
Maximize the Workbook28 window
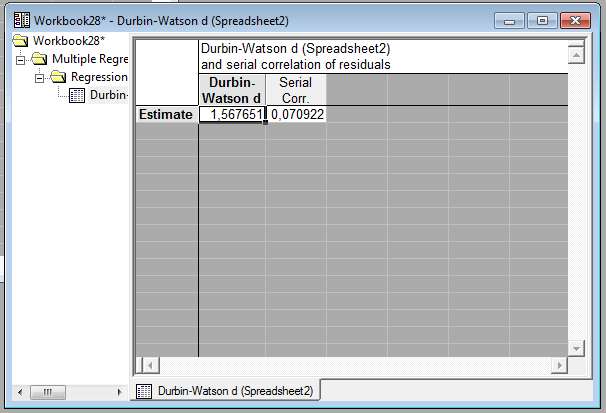(x=542, y=21)
